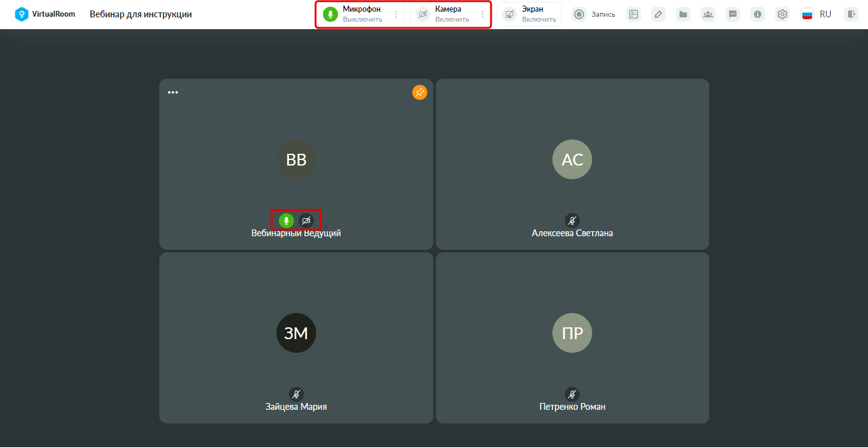Image resolution: width=868 pixels, height=447 pixels.
Task: Click the VirtualRoom logo
Action: (x=45, y=14)
